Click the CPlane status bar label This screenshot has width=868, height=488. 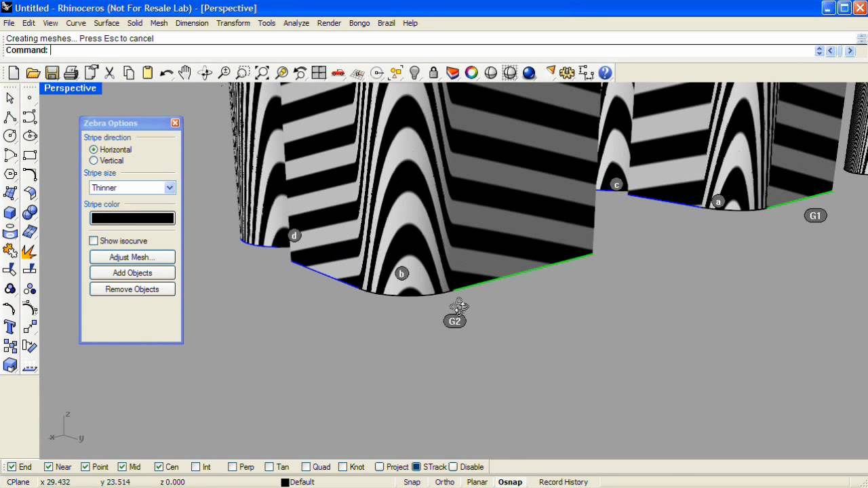(x=18, y=482)
